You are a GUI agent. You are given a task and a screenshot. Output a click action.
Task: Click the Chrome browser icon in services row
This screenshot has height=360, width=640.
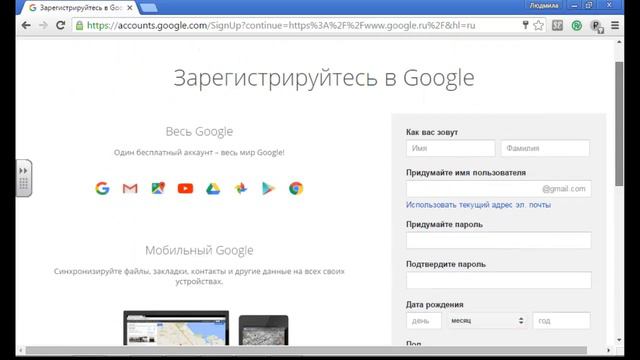click(x=296, y=188)
